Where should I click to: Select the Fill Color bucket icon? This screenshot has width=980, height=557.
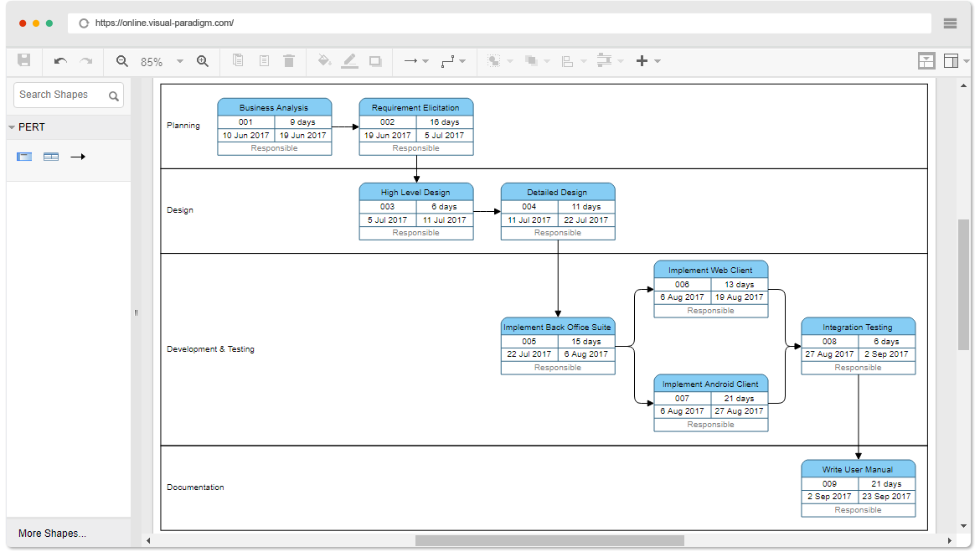click(x=325, y=60)
